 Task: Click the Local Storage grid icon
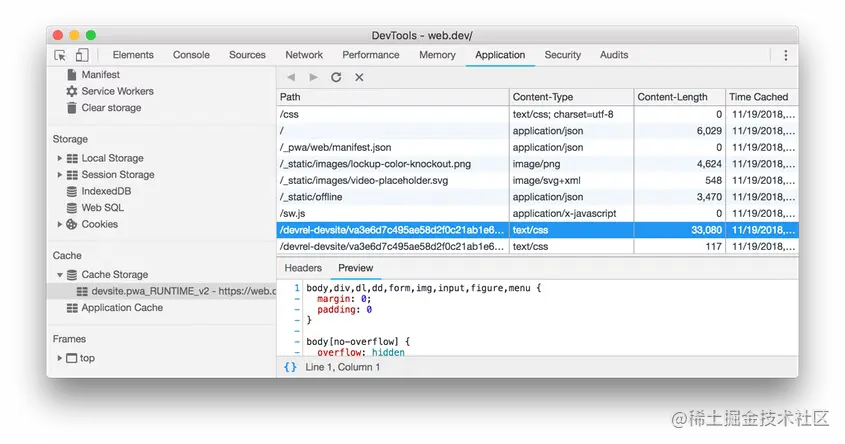coord(72,158)
